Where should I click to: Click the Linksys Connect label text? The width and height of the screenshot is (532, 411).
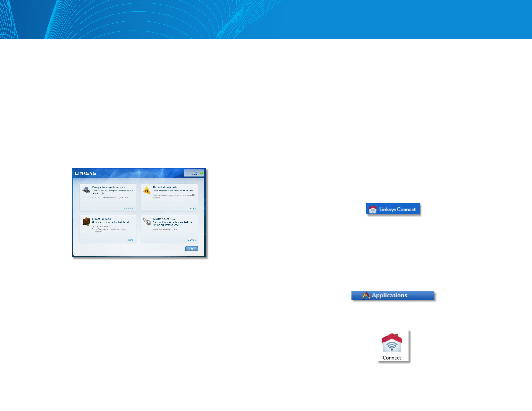tap(398, 209)
